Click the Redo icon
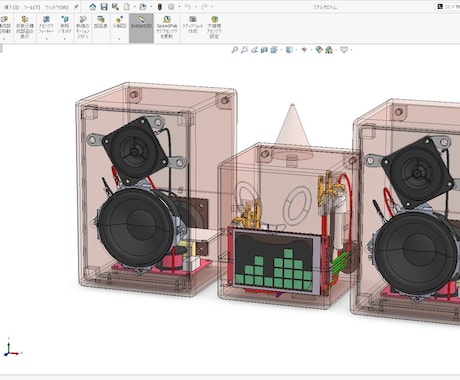Viewport: 460px width, 380px height. (x=204, y=7)
